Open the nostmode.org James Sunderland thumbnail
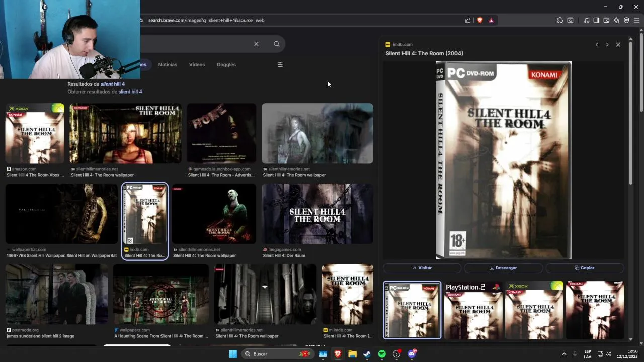The image size is (644, 362). (56, 294)
